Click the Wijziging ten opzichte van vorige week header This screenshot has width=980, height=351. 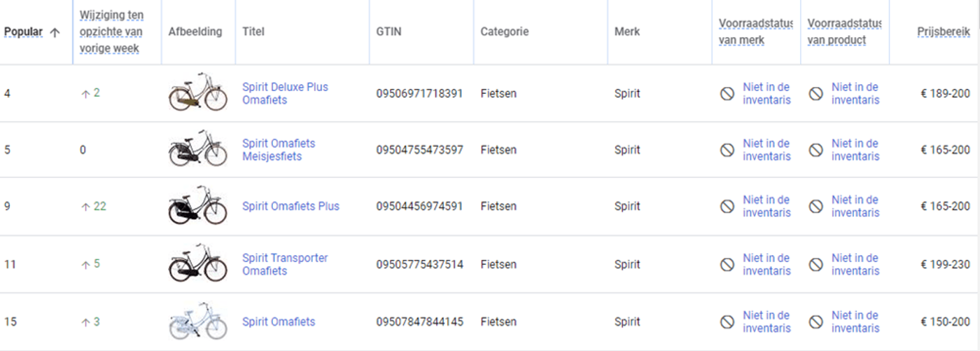111,32
